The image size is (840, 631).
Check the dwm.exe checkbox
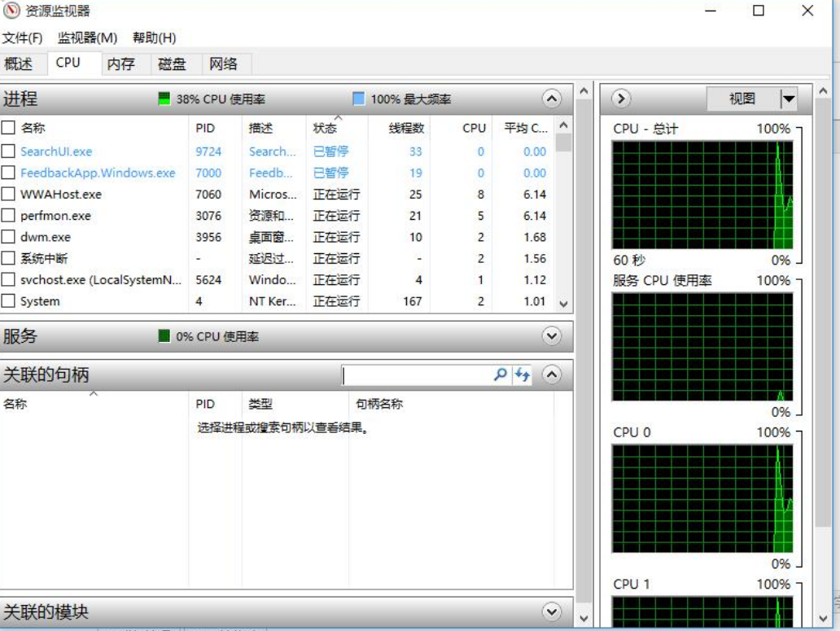point(8,237)
